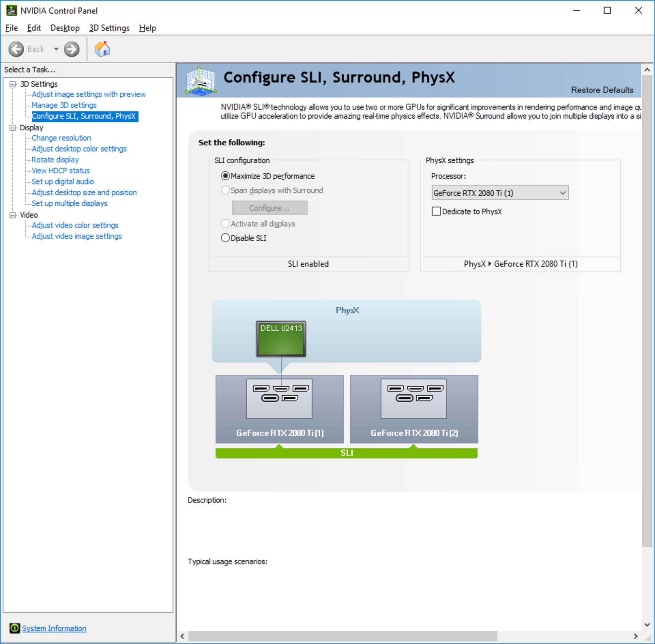Click the Forward arrow icon
This screenshot has width=655, height=644.
tap(72, 49)
